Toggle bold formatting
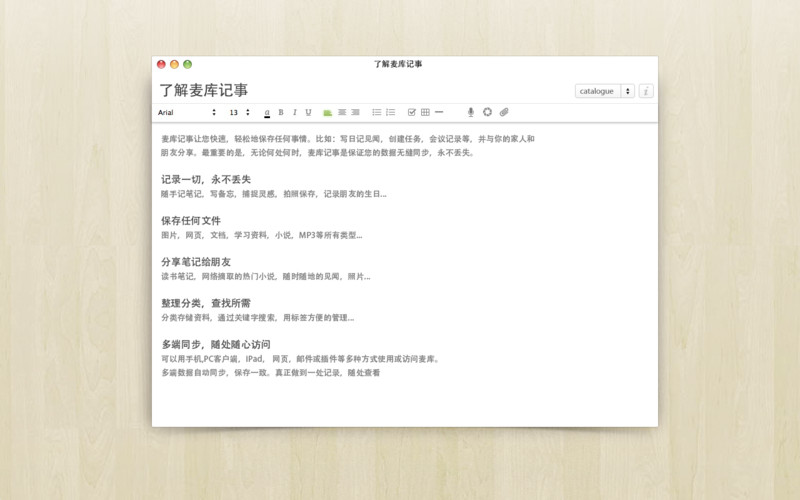This screenshot has width=800, height=500. (281, 112)
